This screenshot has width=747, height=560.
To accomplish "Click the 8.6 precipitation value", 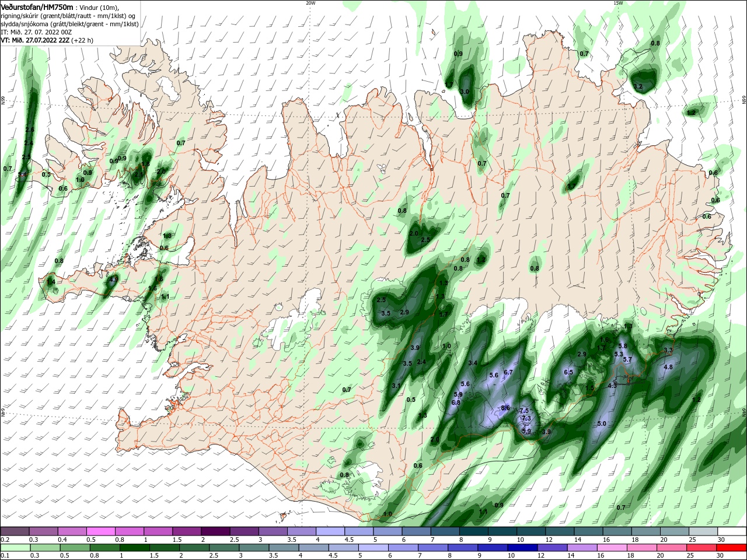I will point(505,408).
